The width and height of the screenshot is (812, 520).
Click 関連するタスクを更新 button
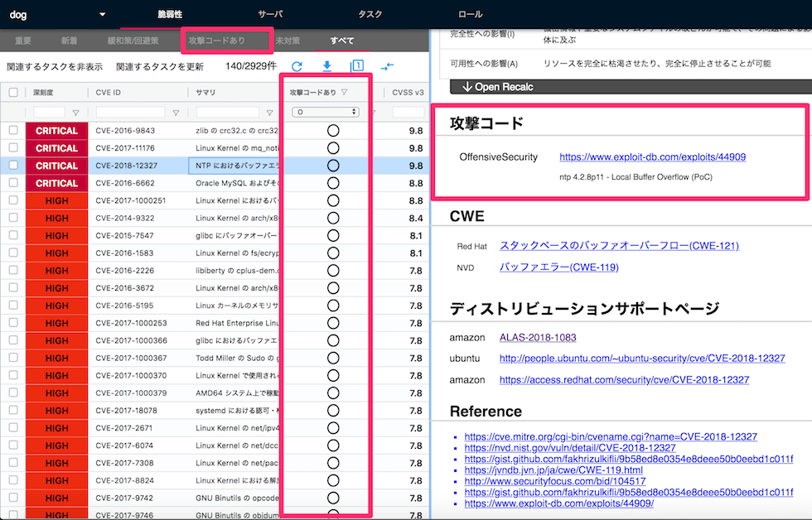(159, 67)
